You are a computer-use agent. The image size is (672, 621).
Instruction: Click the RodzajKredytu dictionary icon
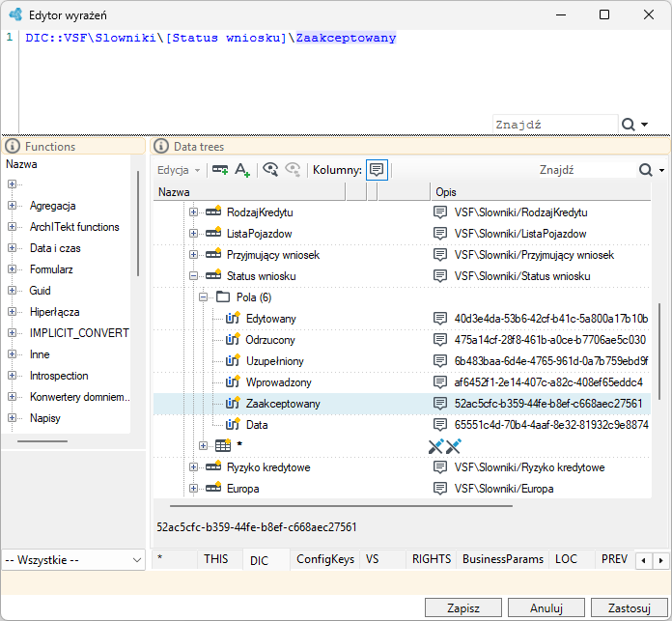coord(213,212)
